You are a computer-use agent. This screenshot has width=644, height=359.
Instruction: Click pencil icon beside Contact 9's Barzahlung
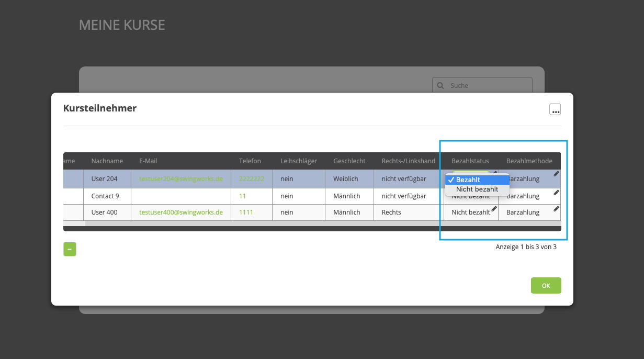coord(556,193)
